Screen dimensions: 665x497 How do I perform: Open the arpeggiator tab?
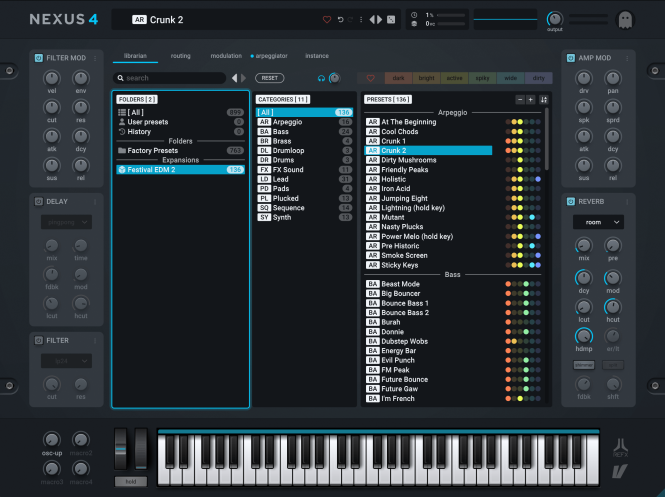tap(271, 56)
